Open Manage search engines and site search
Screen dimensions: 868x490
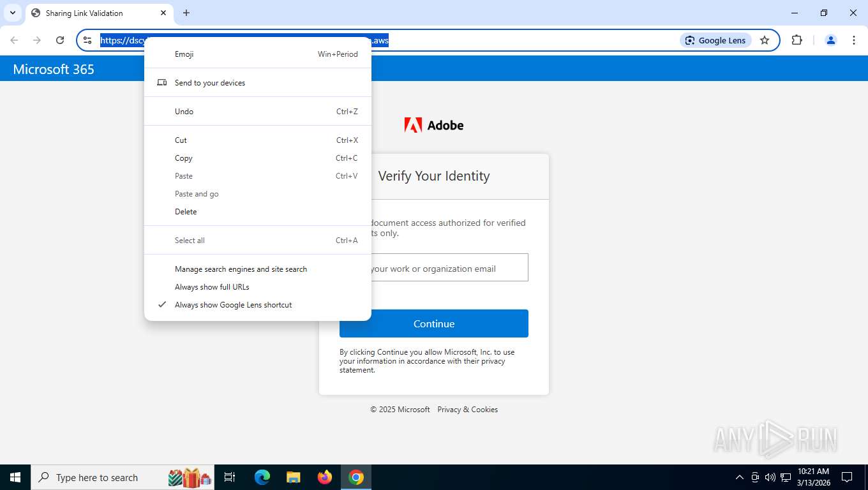pos(258,269)
